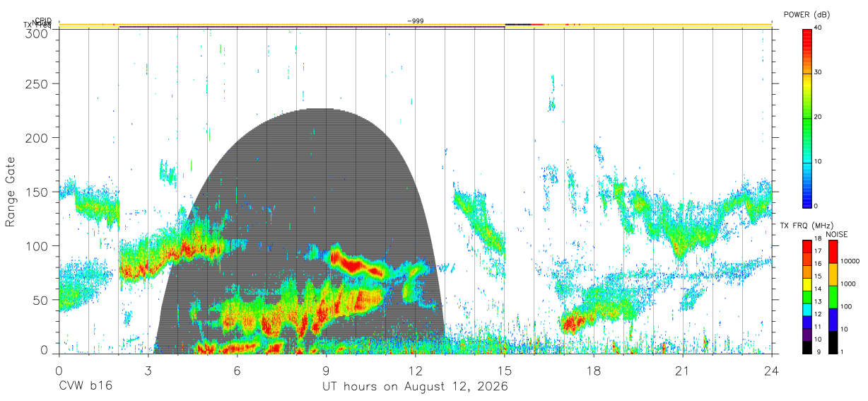This screenshot has width=868, height=401.
Task: Click the 50 tick on Range Gate axis
Action: pos(41,300)
